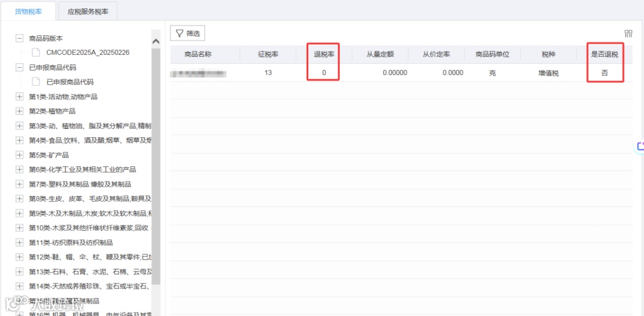Expand 第6类-化学工业 node

(x=19, y=170)
